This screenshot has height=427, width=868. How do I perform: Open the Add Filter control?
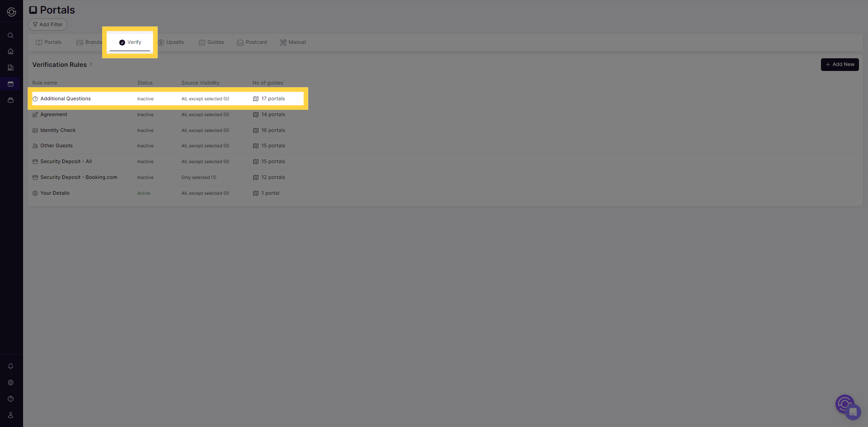coord(47,24)
